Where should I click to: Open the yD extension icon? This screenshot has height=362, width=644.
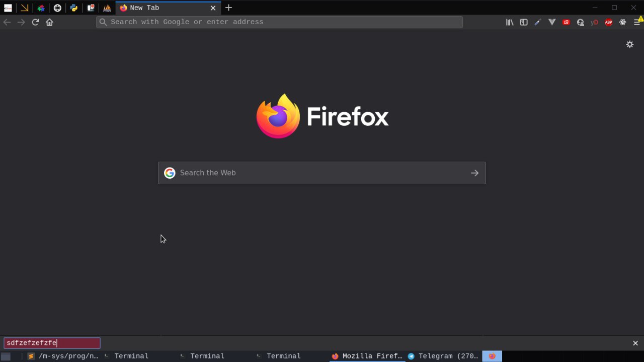pyautogui.click(x=594, y=22)
